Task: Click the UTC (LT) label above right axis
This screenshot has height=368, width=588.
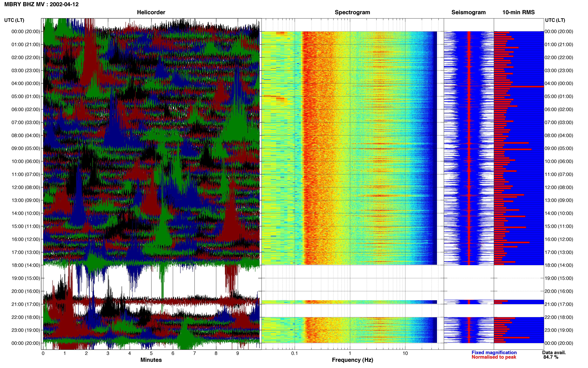Action: 555,20
